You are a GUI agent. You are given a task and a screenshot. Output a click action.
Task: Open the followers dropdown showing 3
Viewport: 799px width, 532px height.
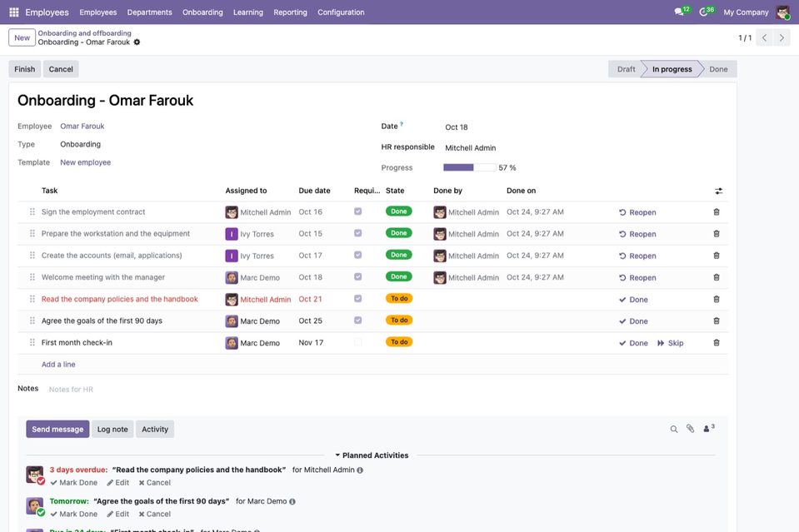tap(709, 429)
